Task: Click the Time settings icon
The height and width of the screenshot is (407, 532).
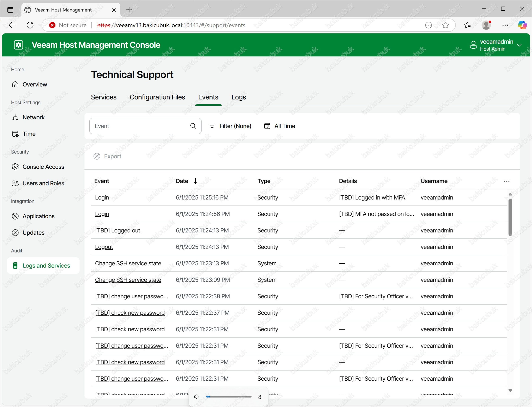Action: [15, 134]
